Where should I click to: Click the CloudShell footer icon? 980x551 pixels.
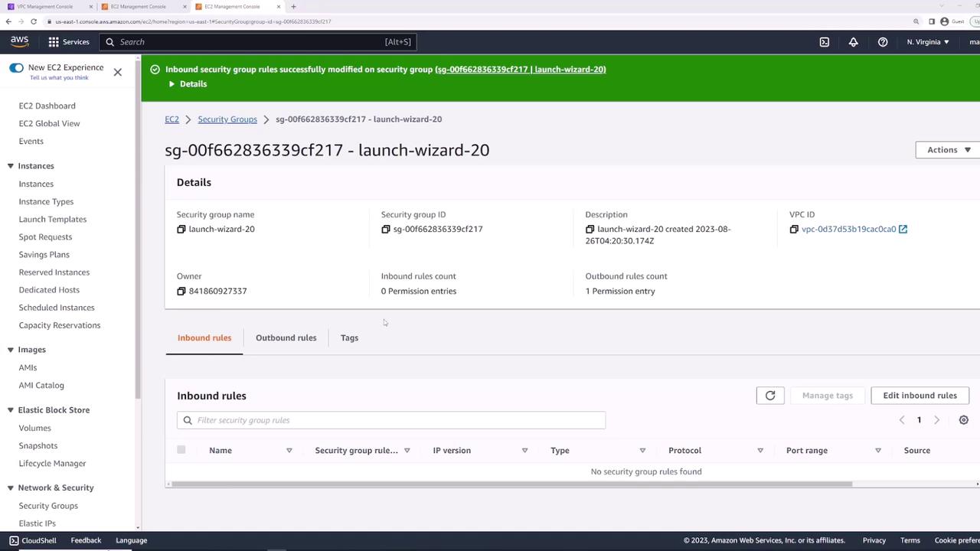[x=14, y=540]
